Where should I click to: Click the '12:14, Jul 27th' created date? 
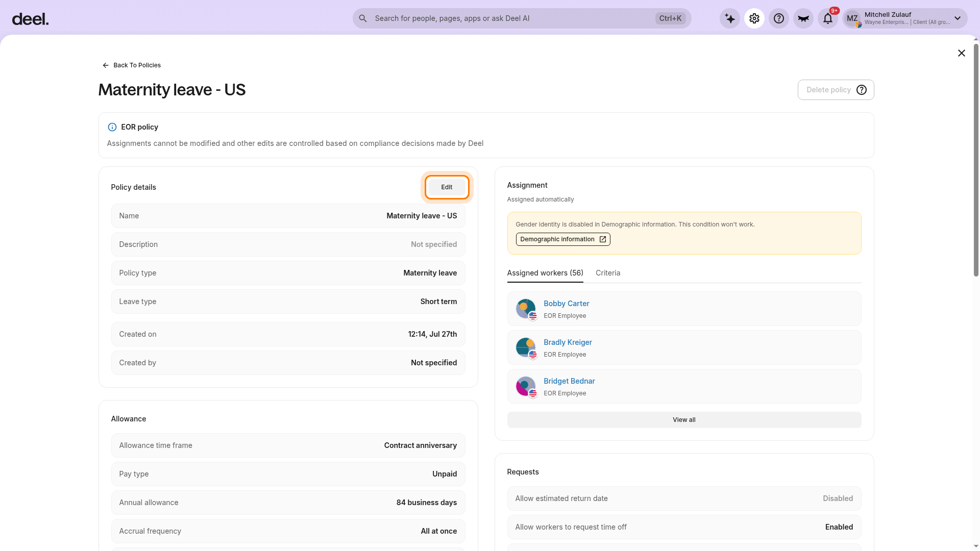click(432, 334)
